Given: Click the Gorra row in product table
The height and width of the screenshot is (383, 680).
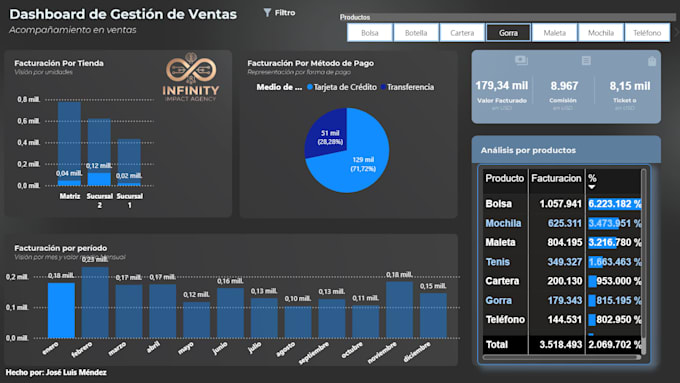Looking at the screenshot, I should pos(562,301).
